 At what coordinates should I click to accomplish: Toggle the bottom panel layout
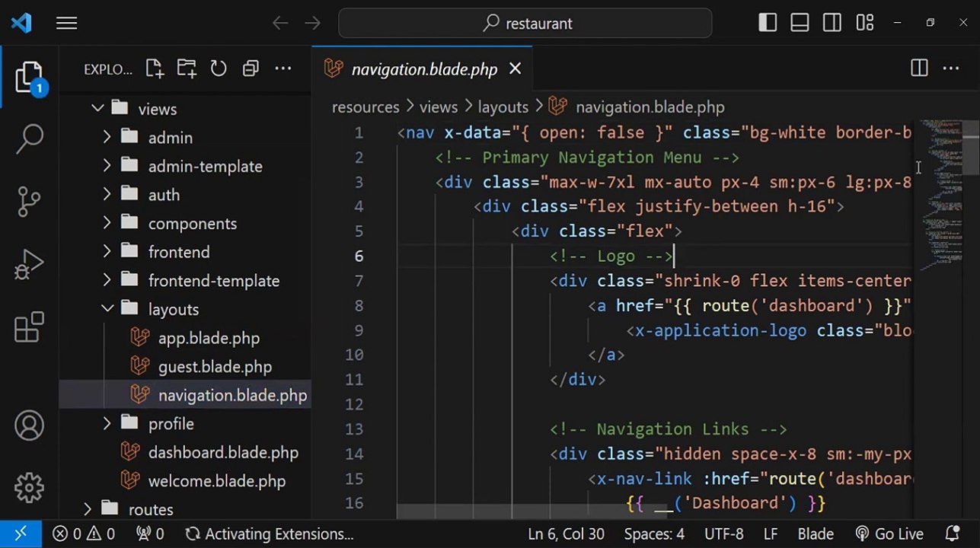800,23
